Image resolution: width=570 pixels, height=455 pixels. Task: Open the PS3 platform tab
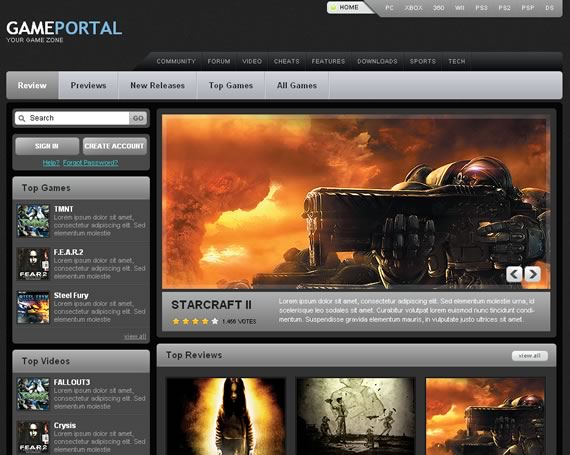[x=481, y=8]
